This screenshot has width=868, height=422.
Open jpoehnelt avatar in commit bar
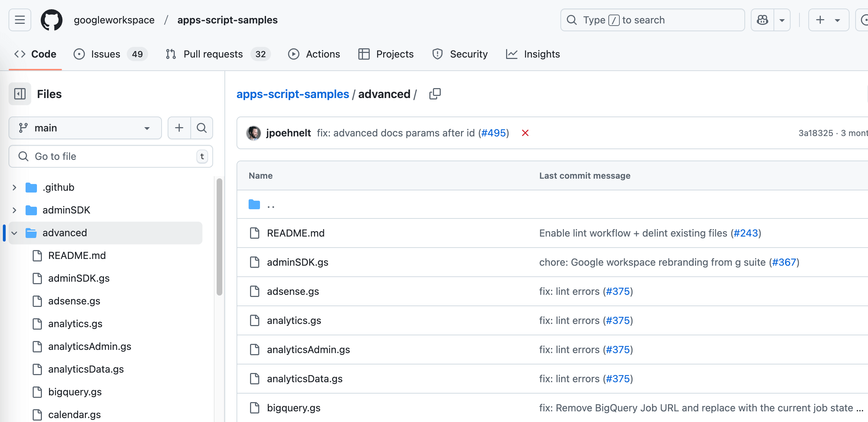tap(253, 133)
